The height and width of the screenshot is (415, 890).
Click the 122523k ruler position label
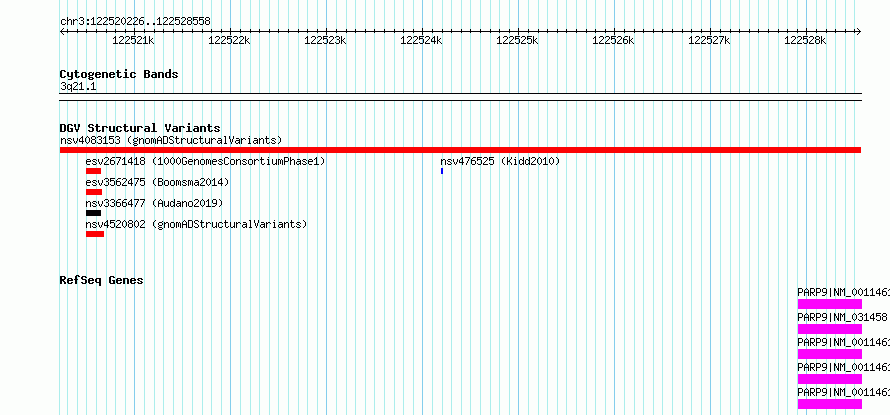click(325, 40)
